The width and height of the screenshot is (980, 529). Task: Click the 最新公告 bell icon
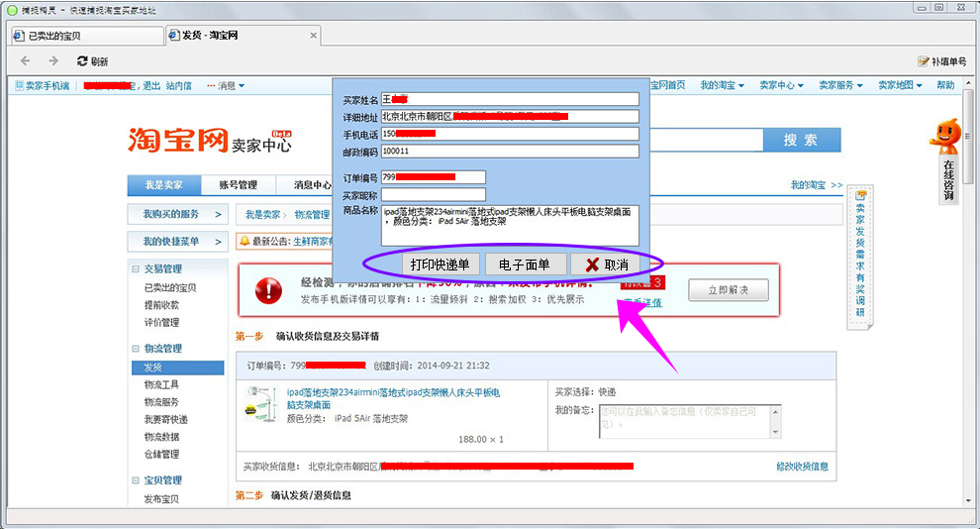(245, 241)
